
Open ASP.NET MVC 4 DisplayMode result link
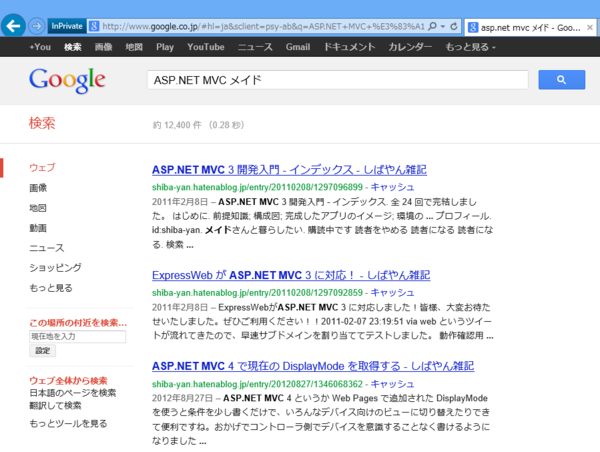point(313,366)
